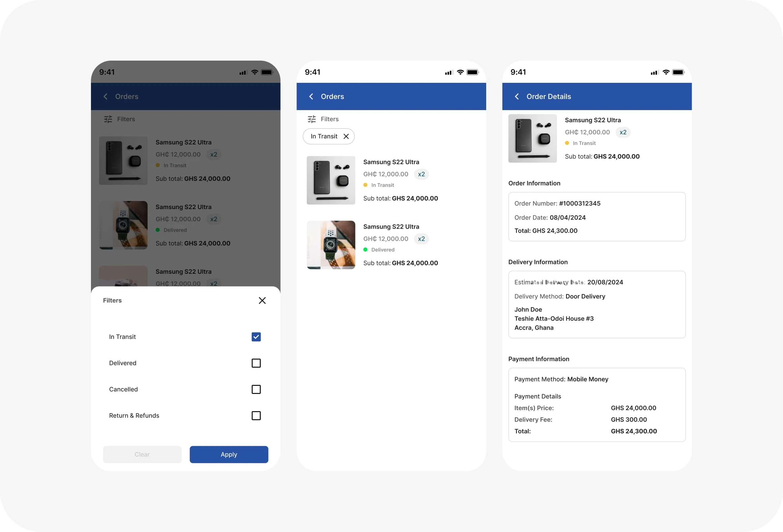Viewport: 783px width, 532px height.
Task: Enable the Return & Refunds filter
Action: [x=256, y=415]
